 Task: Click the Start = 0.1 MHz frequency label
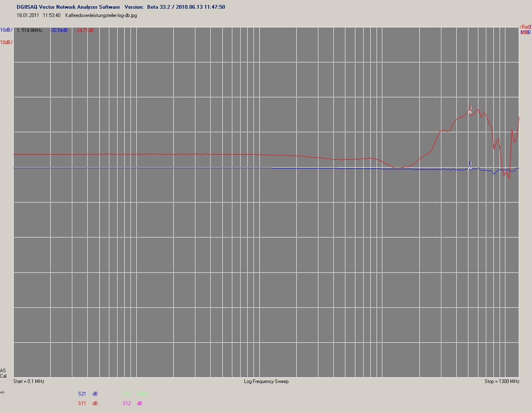pyautogui.click(x=29, y=381)
